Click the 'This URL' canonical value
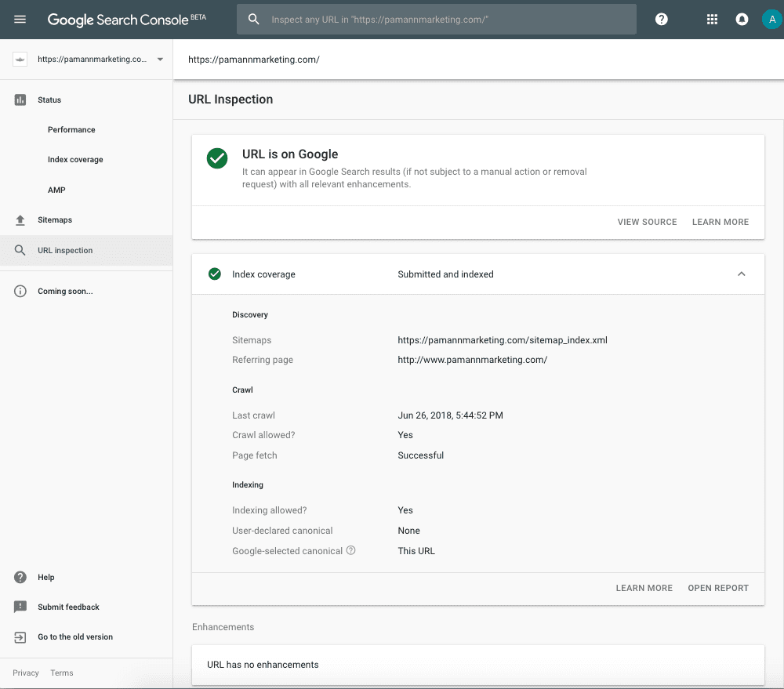 click(x=416, y=551)
